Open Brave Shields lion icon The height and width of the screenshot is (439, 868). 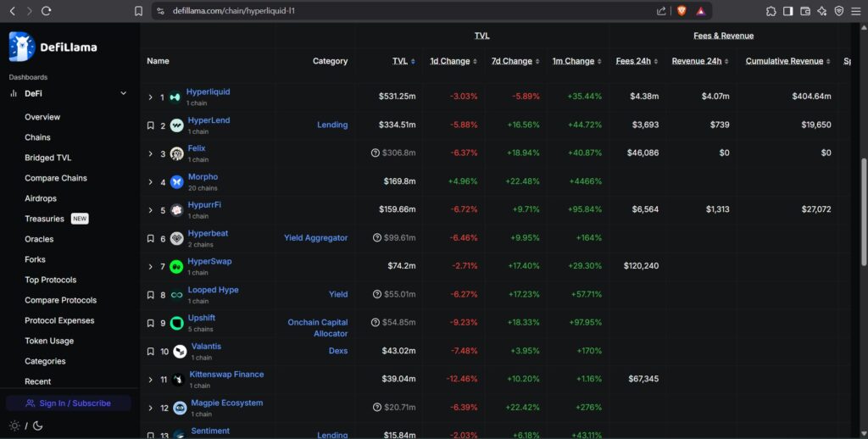(x=682, y=10)
